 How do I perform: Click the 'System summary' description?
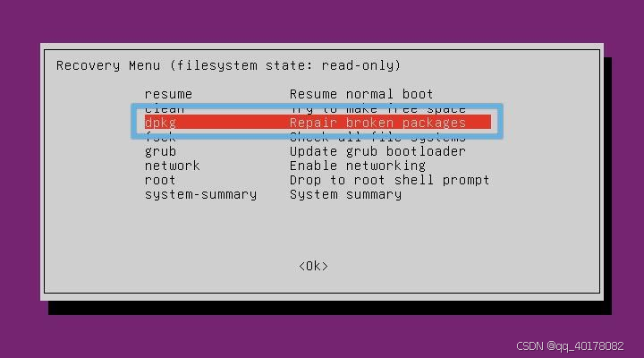345,194
